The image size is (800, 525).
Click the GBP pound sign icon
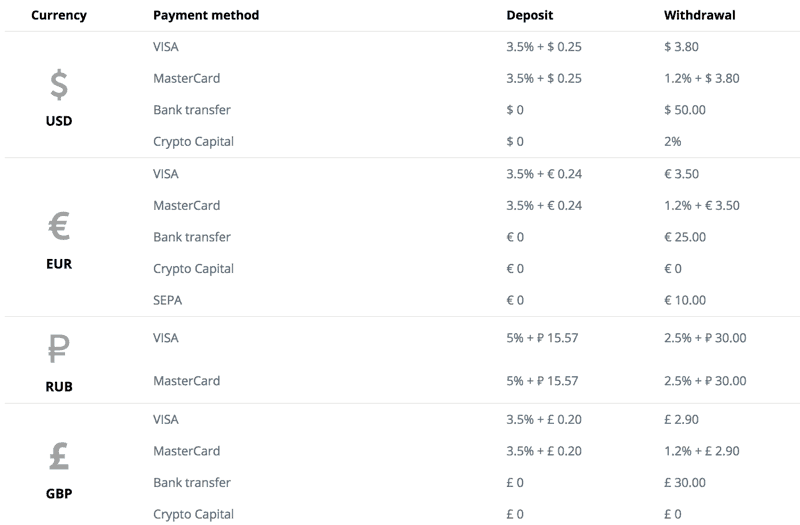[x=59, y=456]
